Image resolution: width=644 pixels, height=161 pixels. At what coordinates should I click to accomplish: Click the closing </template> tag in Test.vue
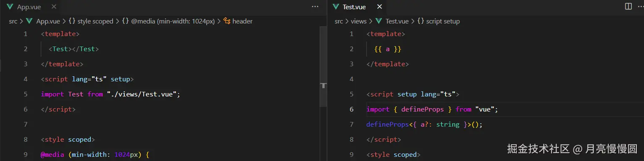pyautogui.click(x=388, y=64)
